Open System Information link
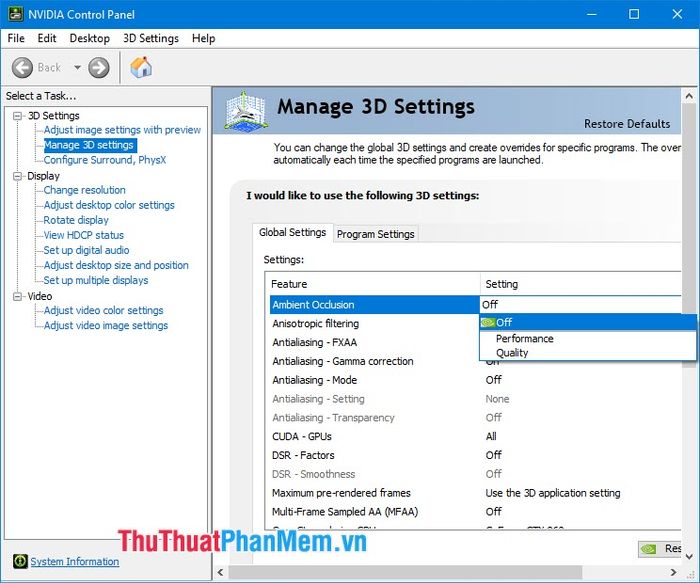 click(75, 562)
